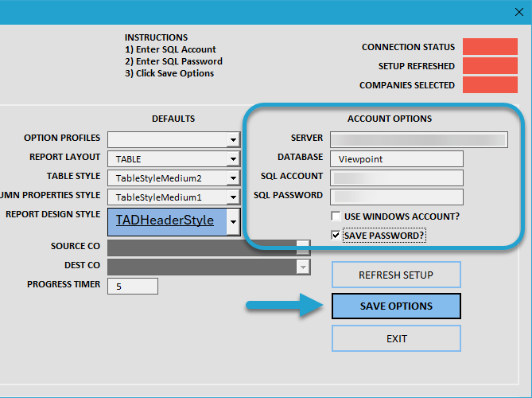Click the DEFAULTS heading
Viewport: 532px width, 398px height.
173,119
